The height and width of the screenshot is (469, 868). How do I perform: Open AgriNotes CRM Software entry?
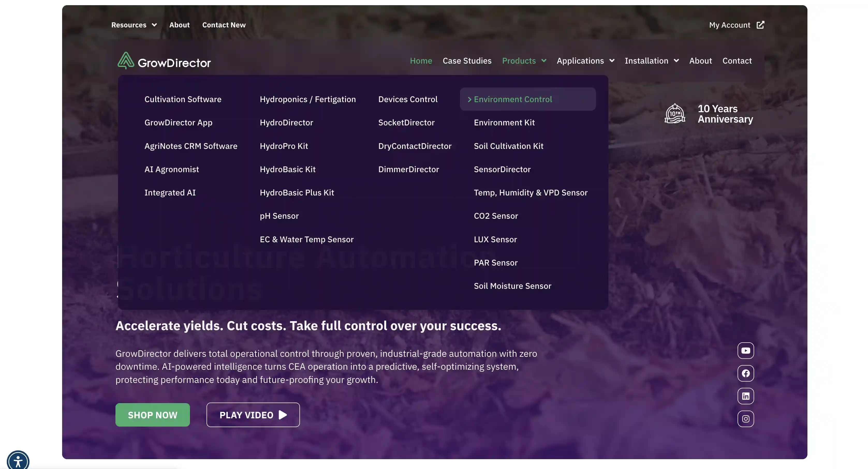191,146
